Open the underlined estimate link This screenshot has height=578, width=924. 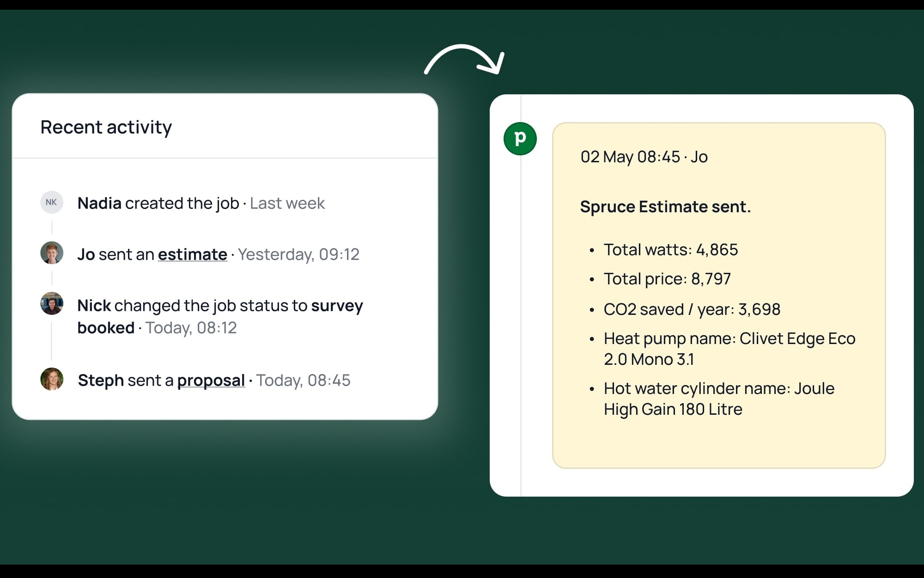pos(192,254)
